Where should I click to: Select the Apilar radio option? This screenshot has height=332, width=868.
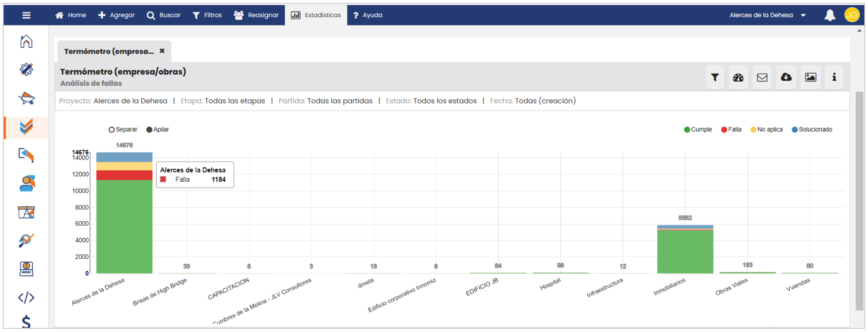pyautogui.click(x=149, y=130)
